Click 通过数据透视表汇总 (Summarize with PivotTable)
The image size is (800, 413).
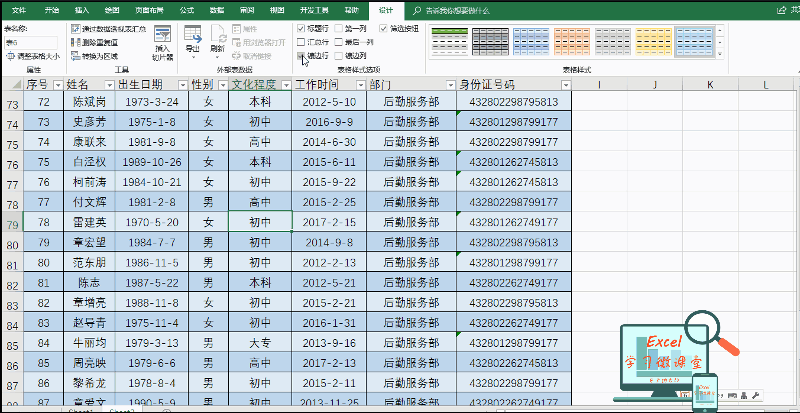point(108,29)
